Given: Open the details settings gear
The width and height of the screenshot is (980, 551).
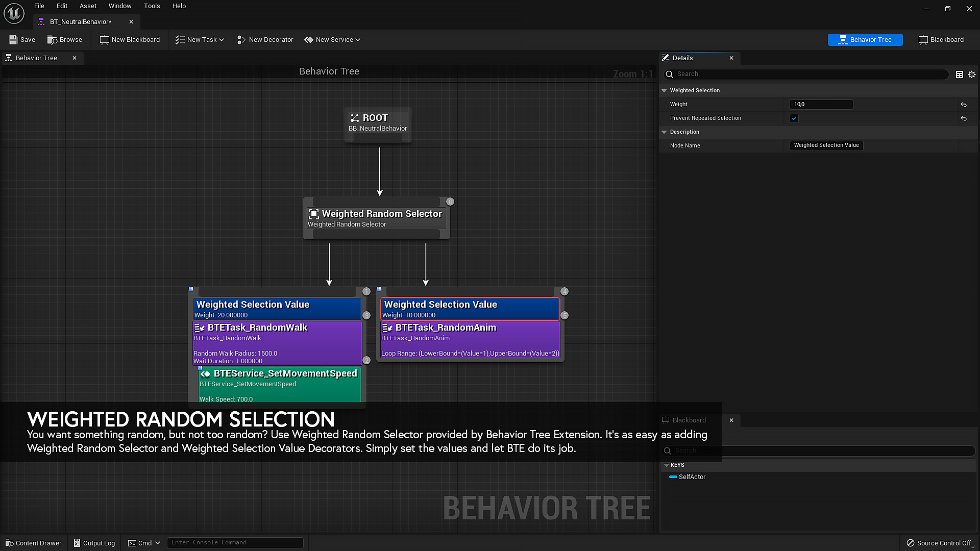Looking at the screenshot, I should [972, 74].
